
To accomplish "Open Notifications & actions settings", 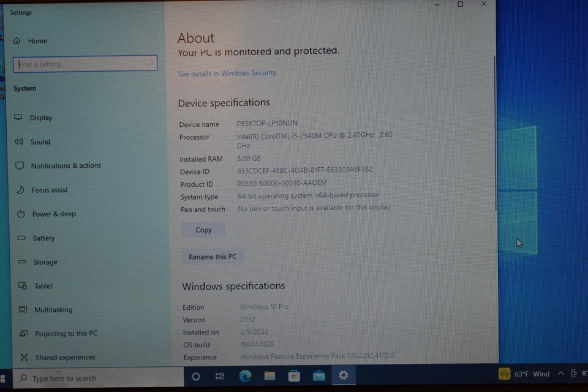I will 66,165.
